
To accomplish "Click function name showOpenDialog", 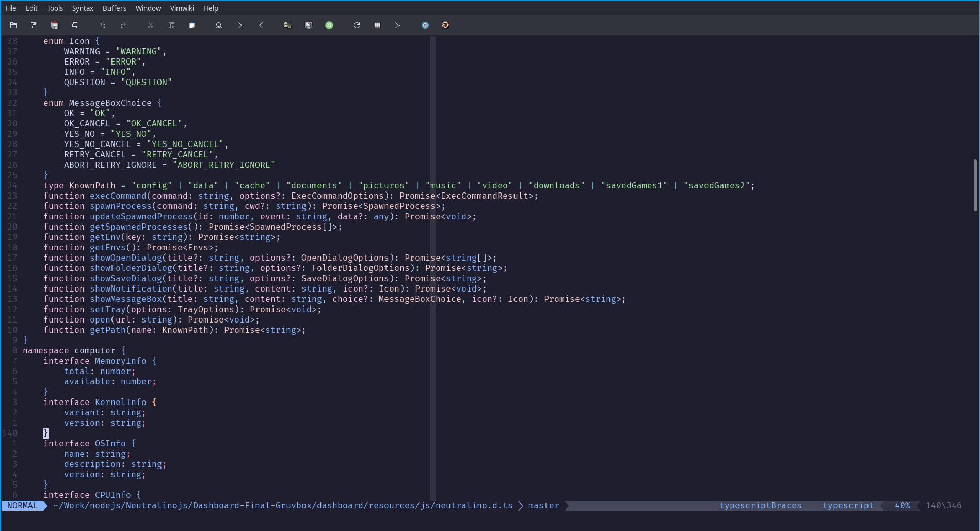I will pyautogui.click(x=126, y=258).
